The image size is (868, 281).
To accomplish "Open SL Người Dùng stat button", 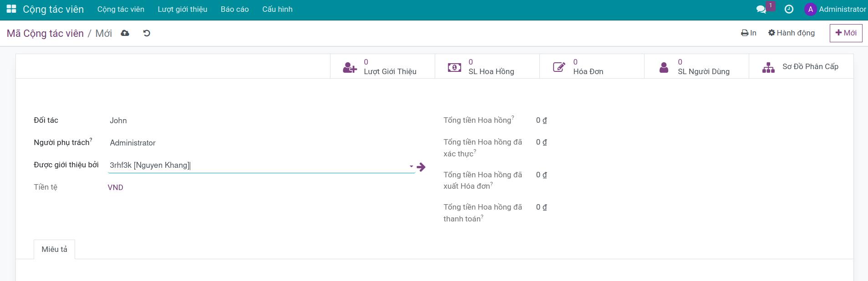I will (x=696, y=67).
